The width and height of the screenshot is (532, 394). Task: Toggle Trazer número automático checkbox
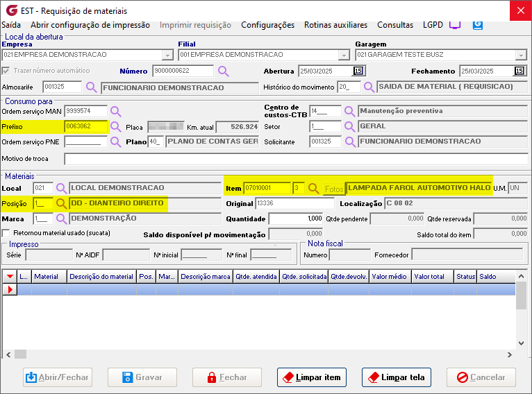6,71
